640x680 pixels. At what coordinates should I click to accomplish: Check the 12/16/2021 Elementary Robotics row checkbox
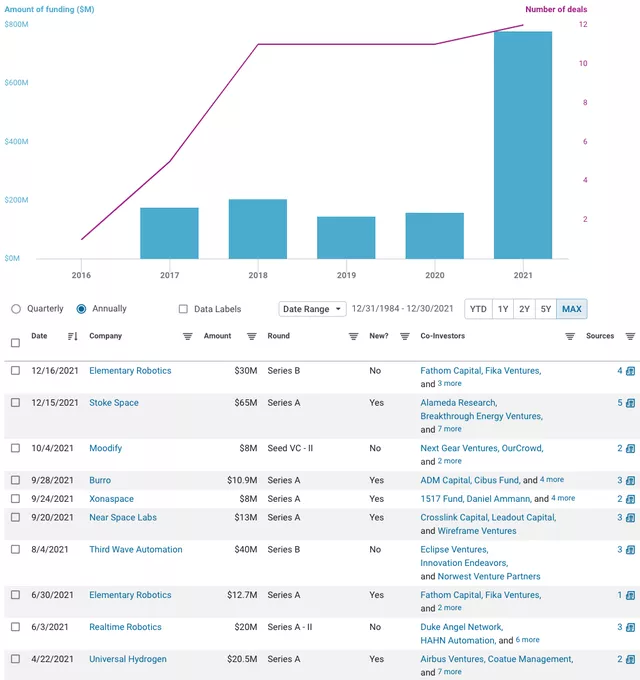(x=16, y=370)
